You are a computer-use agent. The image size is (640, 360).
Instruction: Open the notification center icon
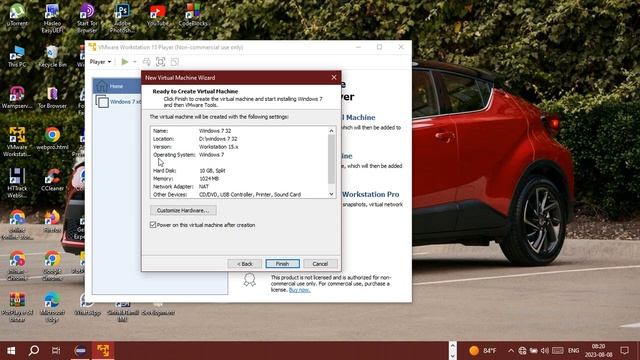coord(624,350)
